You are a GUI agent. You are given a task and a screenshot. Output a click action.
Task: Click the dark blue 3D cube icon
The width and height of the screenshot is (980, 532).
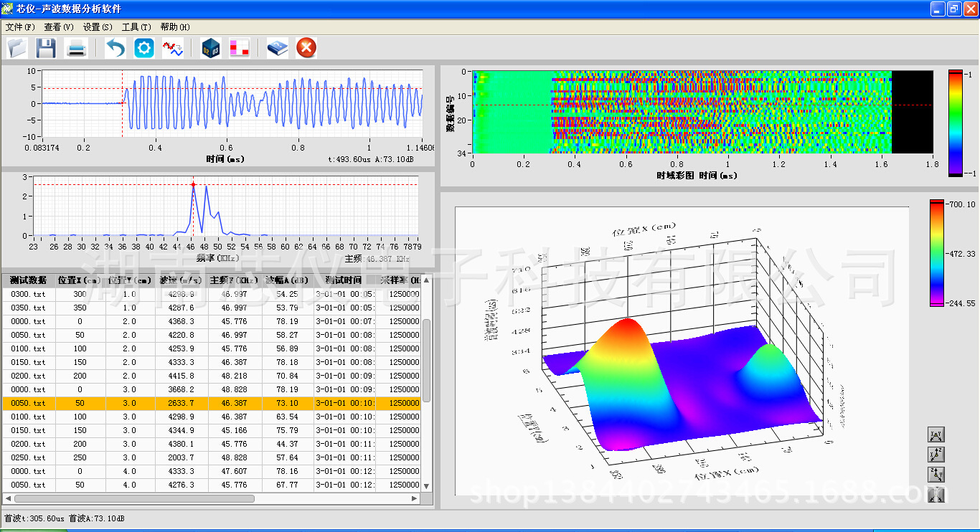click(210, 49)
